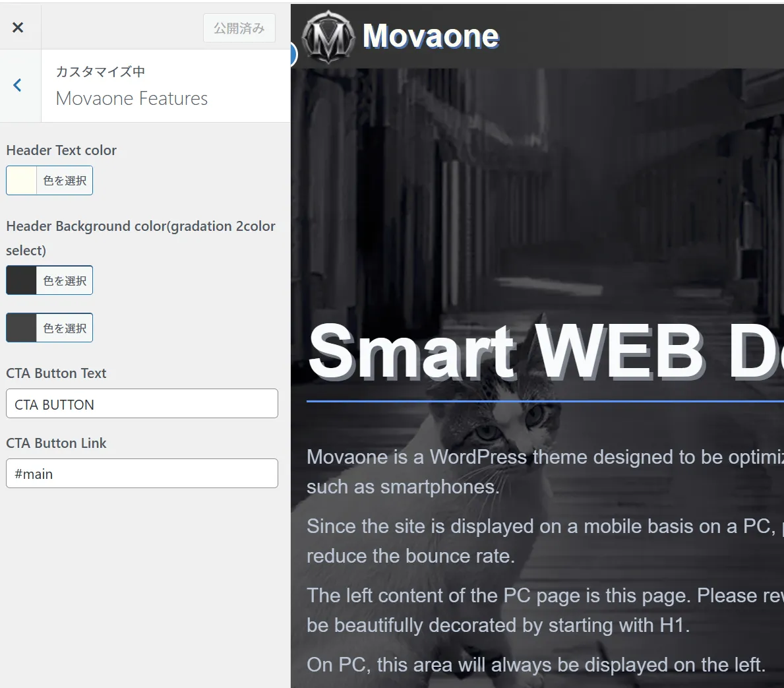Click the CTA Button Link label

(56, 443)
